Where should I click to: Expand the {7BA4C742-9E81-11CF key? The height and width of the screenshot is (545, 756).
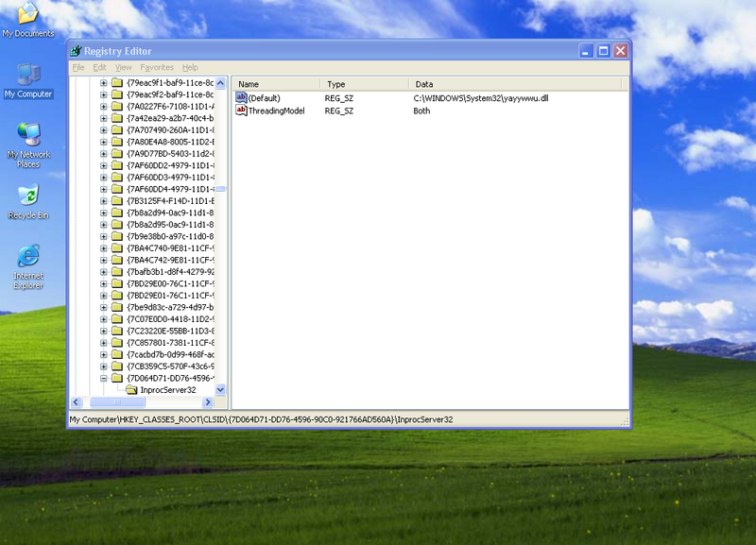(104, 260)
